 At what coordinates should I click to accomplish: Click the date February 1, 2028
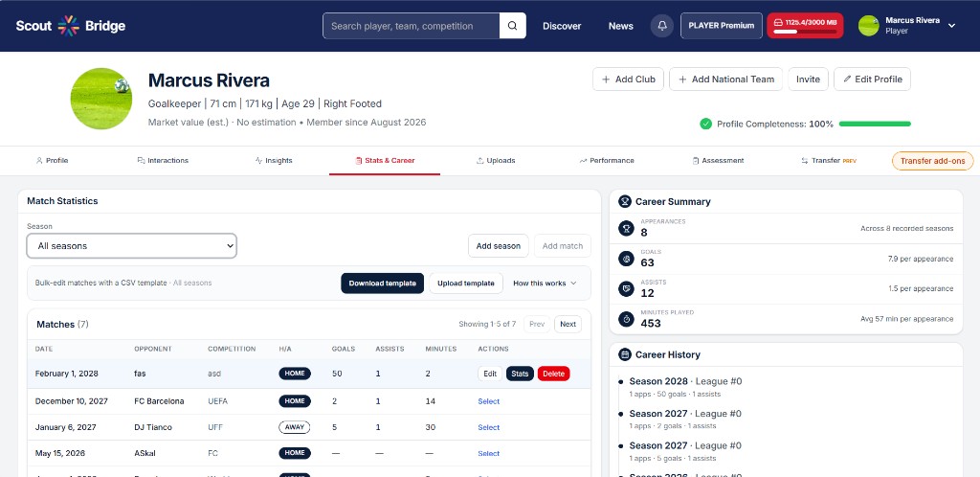click(x=66, y=374)
